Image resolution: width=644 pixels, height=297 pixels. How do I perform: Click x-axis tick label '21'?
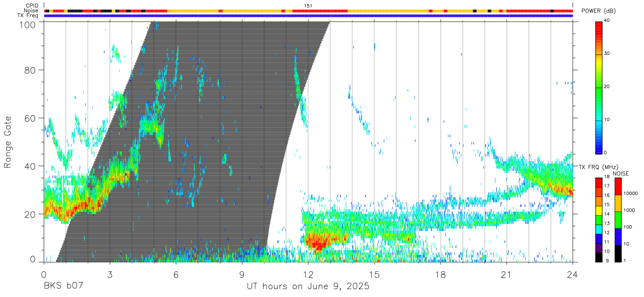coord(507,274)
